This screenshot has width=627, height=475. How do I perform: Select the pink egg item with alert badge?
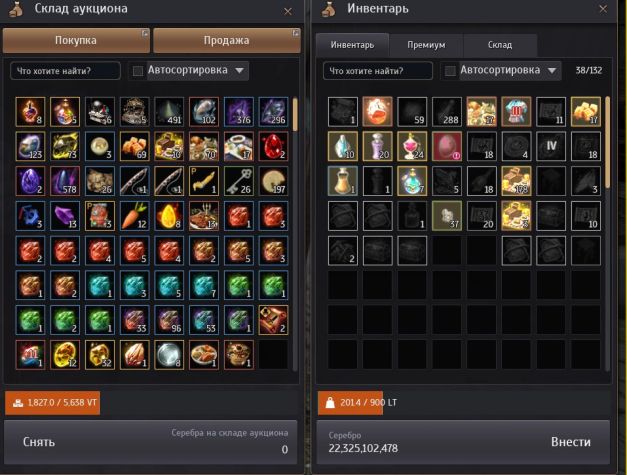tap(447, 146)
